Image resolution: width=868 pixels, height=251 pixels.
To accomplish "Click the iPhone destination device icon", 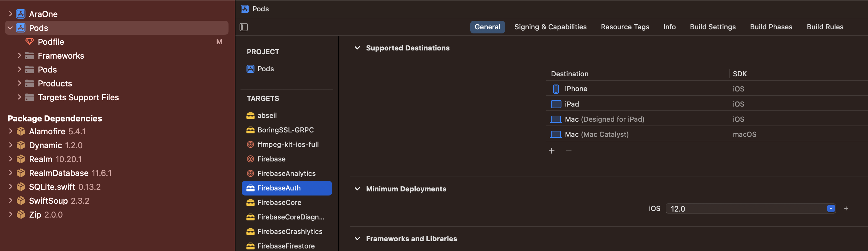I will [x=556, y=89].
